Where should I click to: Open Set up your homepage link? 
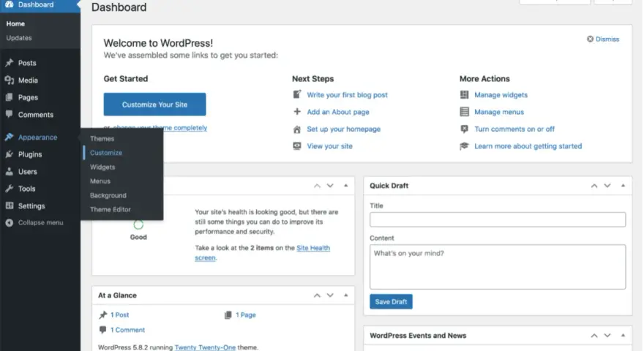coord(343,129)
